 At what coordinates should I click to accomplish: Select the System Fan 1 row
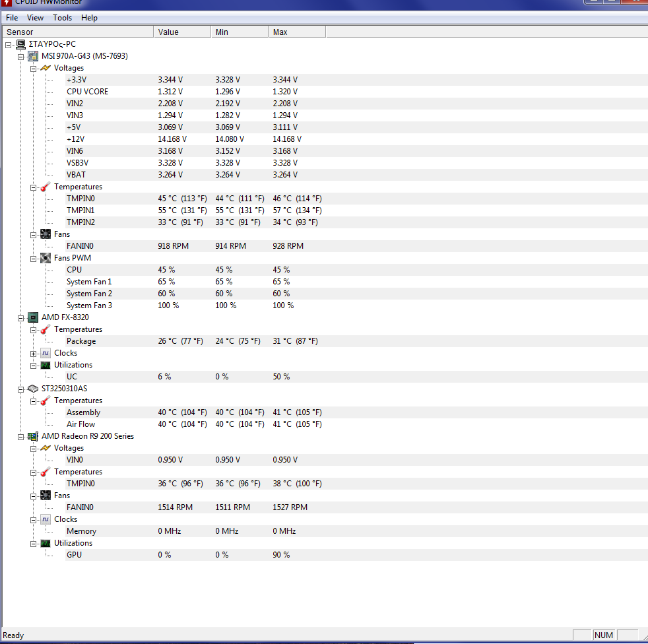coord(356,282)
